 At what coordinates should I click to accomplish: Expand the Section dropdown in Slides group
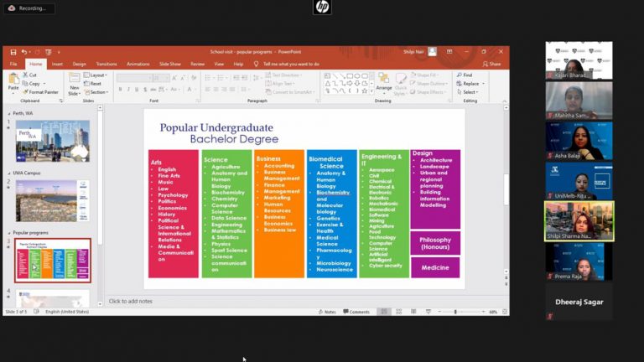[x=97, y=92]
